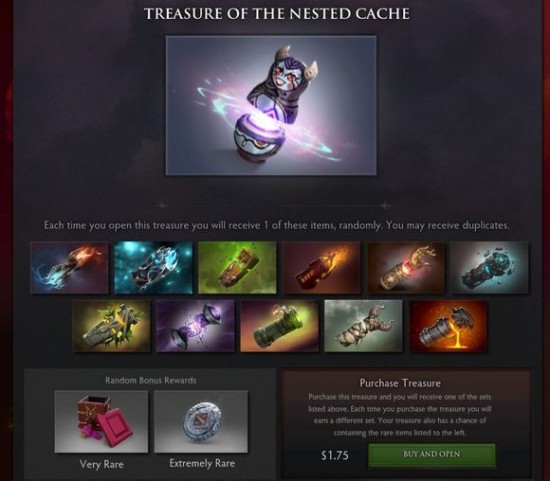Select the purple lightning hourglass treasure item
550x481 pixels.
coord(195,326)
